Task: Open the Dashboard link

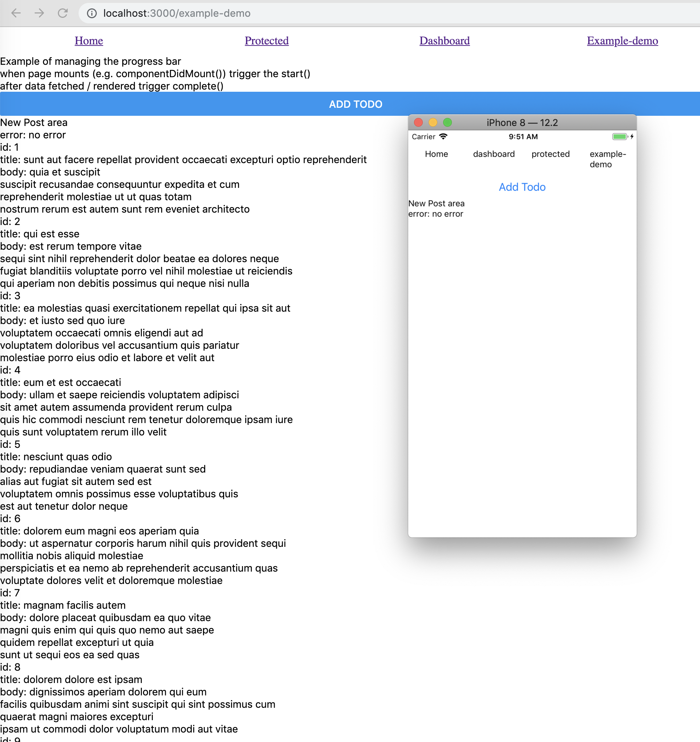Action: 444,41
